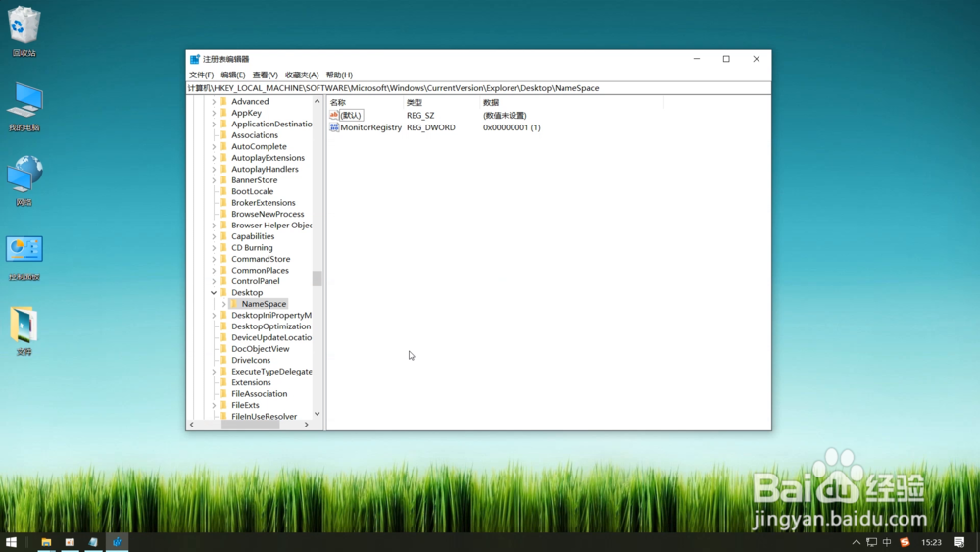Collapse the Desktop key
980x552 pixels.
click(214, 292)
